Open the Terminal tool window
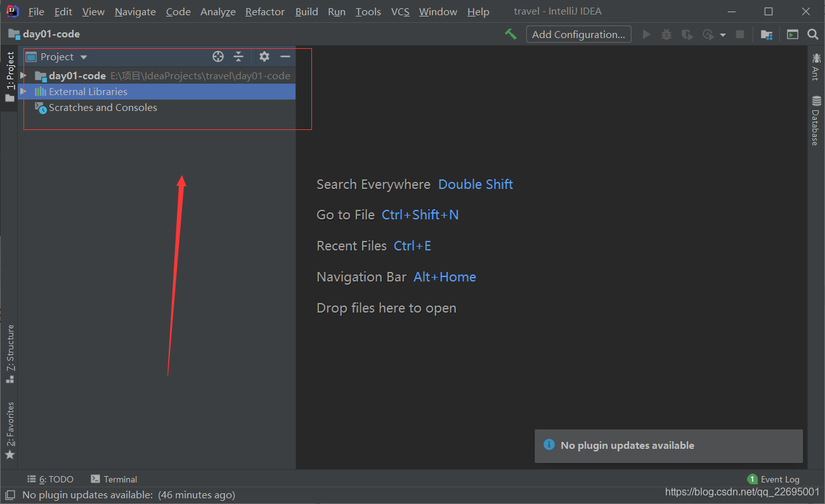The image size is (825, 504). coord(114,479)
